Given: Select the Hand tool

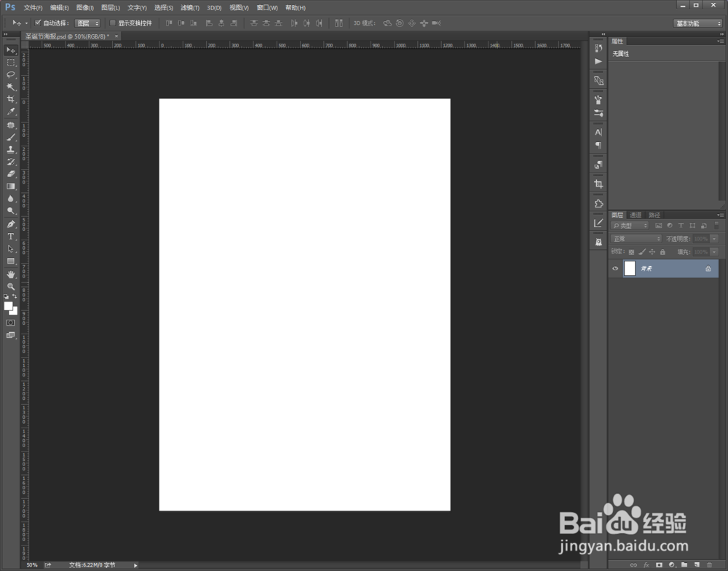Looking at the screenshot, I should (x=10, y=275).
